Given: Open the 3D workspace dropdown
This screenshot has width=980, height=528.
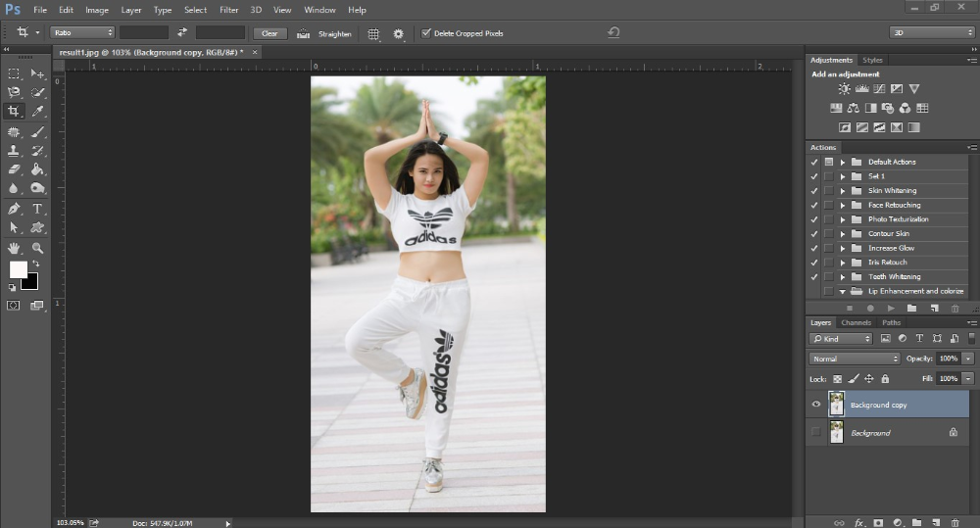Looking at the screenshot, I should pos(932,32).
